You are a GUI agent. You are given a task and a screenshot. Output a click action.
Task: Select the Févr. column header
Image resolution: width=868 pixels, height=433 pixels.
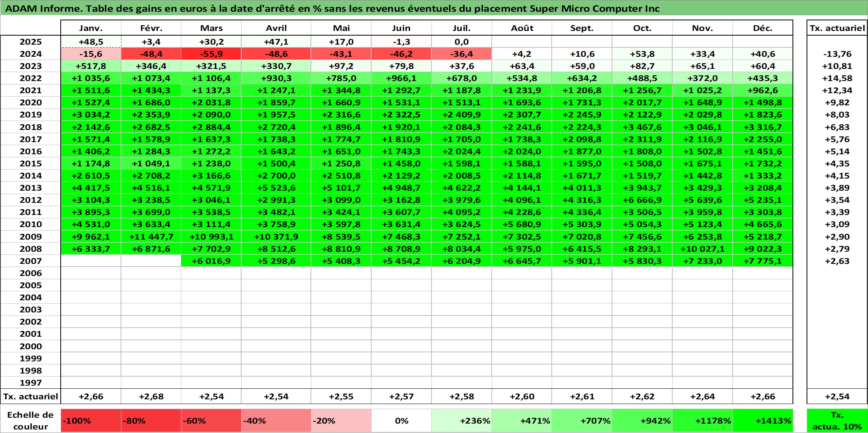click(x=151, y=28)
